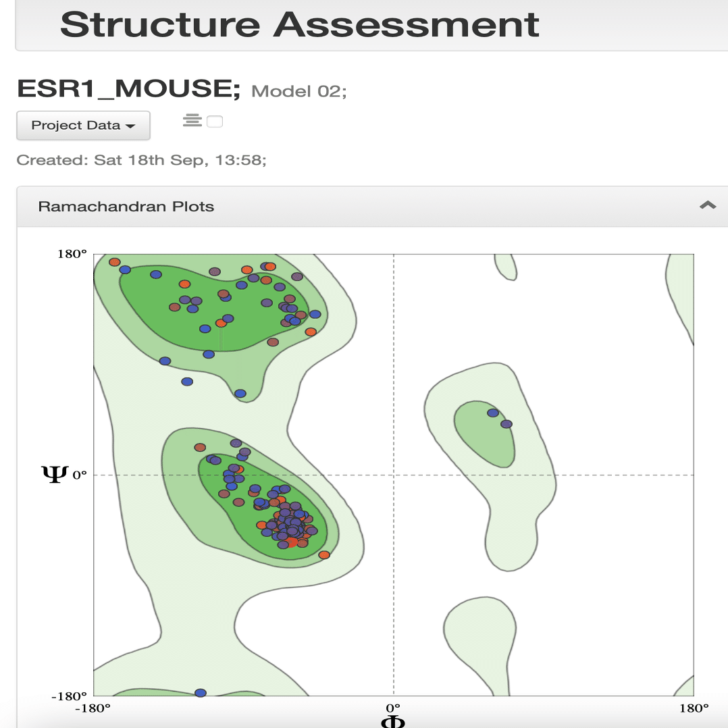Image resolution: width=728 pixels, height=728 pixels.
Task: Click the lone blue point just below the upper-left region
Action: (187, 382)
